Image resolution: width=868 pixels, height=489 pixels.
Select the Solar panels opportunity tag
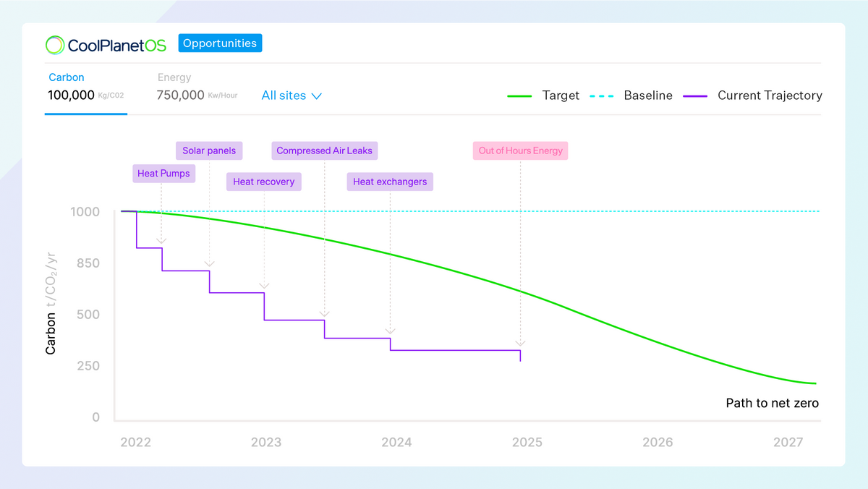[209, 150]
